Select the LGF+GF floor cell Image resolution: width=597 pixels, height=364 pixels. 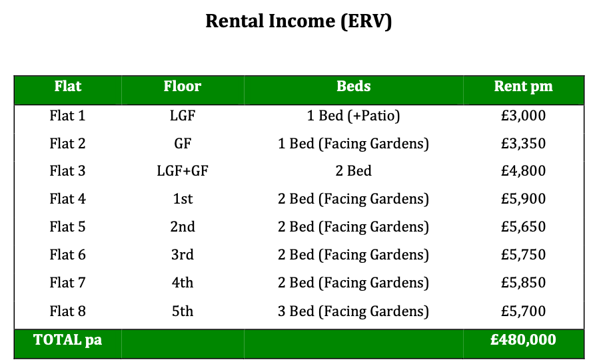(x=182, y=171)
